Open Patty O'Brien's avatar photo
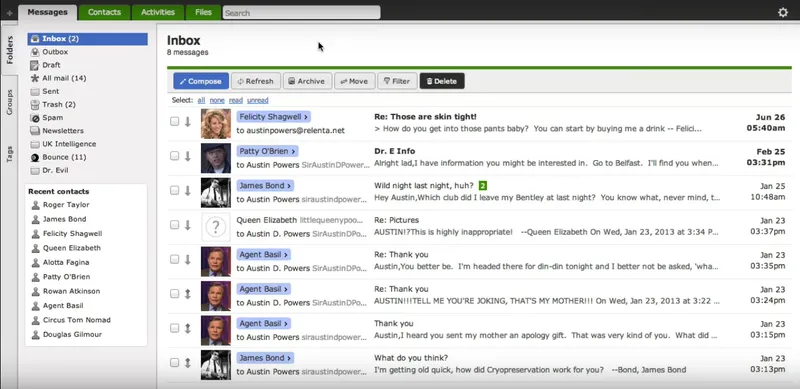 coord(216,158)
